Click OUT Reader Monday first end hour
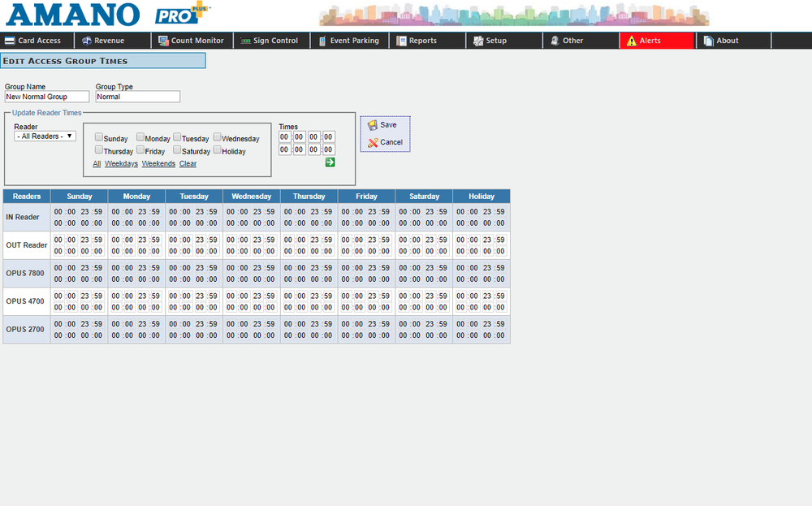Screen dimensions: 812x506 tap(142, 240)
